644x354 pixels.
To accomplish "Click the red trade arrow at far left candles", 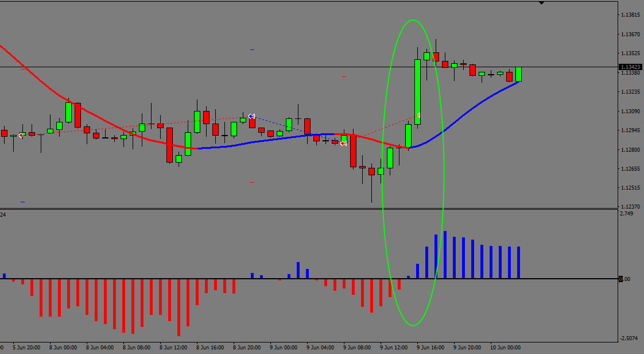I will click(x=21, y=135).
